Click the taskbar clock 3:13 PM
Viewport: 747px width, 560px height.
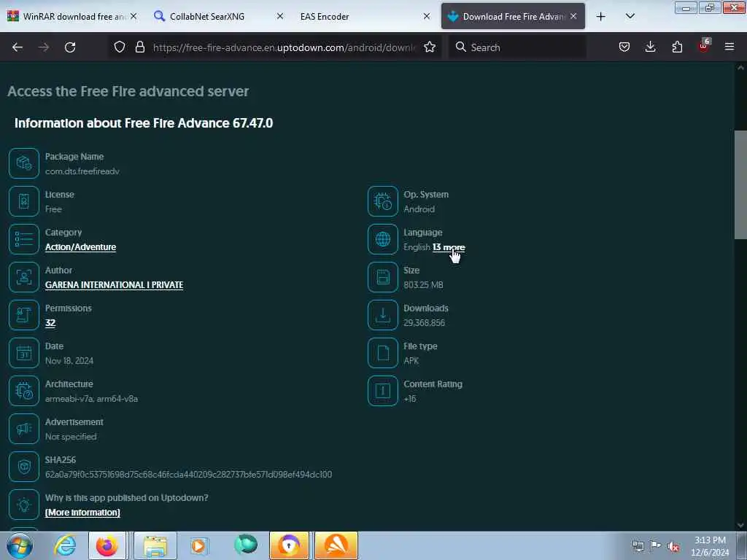tap(710, 545)
